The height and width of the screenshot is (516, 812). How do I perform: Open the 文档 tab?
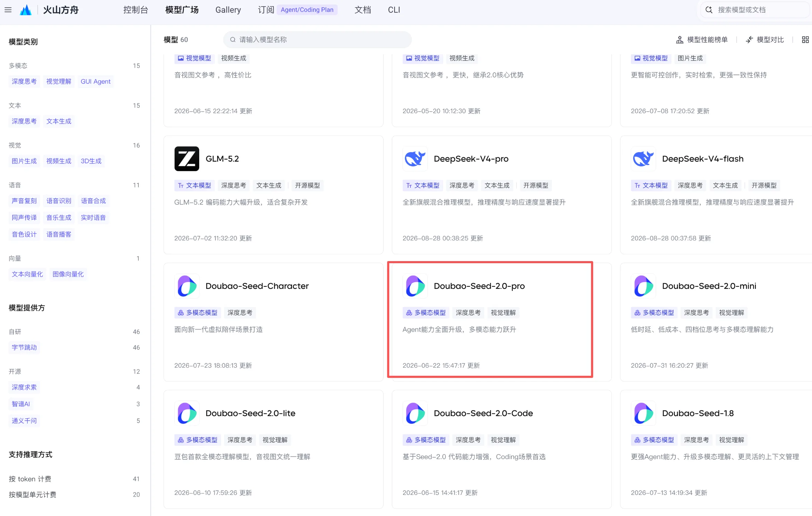tap(362, 10)
